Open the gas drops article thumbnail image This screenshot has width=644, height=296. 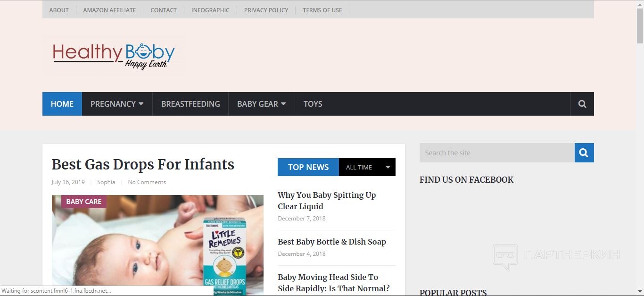[x=157, y=245]
